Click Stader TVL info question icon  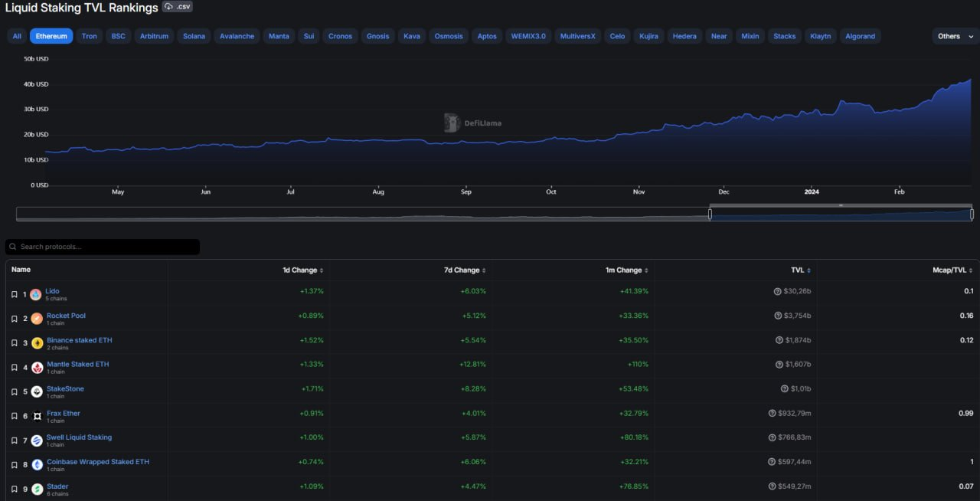click(772, 486)
